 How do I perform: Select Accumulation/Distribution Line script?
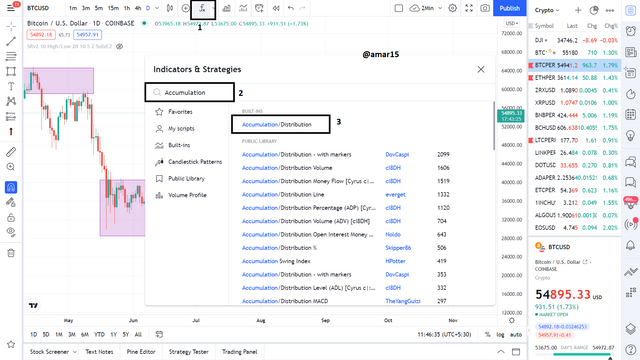[x=283, y=195]
